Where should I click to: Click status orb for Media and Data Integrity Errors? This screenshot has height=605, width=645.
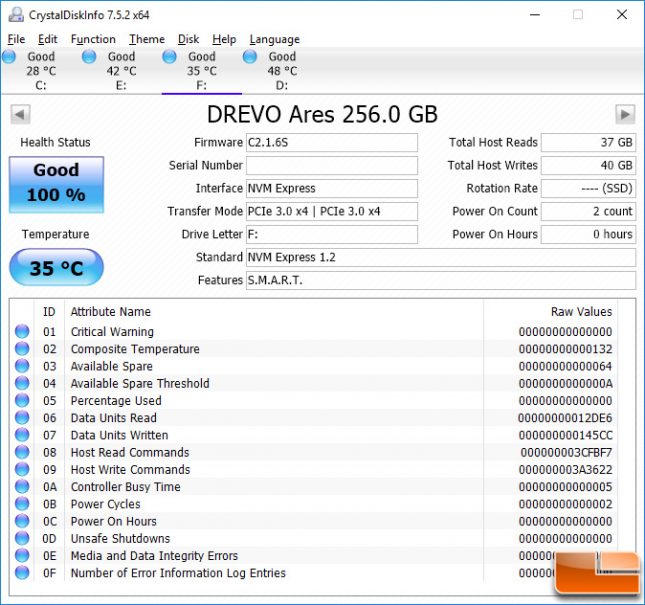pos(22,556)
